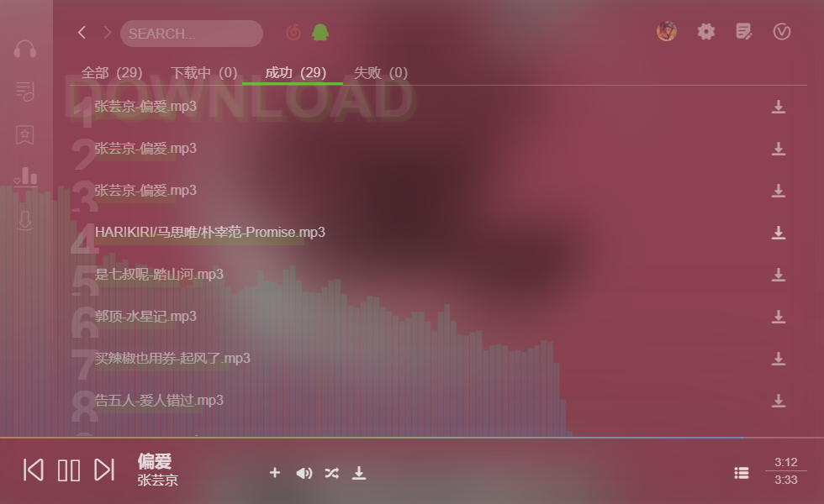
Task: Go back with the left chevron arrow
Action: (82, 33)
